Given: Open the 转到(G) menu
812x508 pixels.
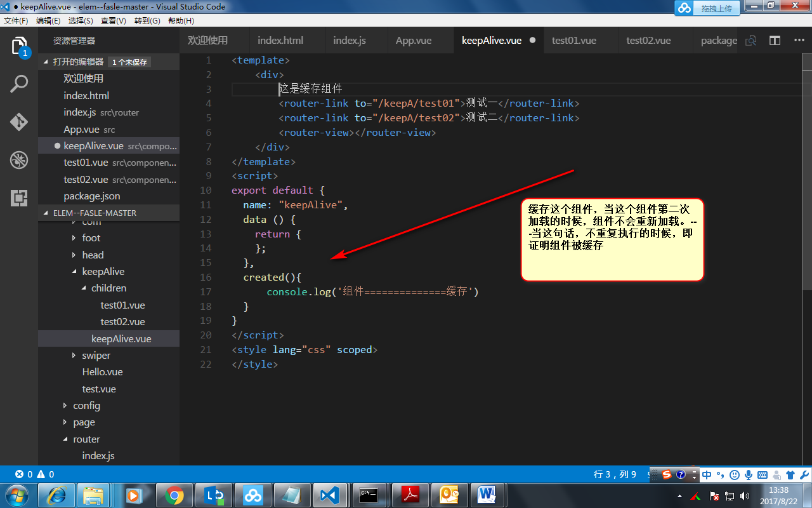Looking at the screenshot, I should 147,21.
